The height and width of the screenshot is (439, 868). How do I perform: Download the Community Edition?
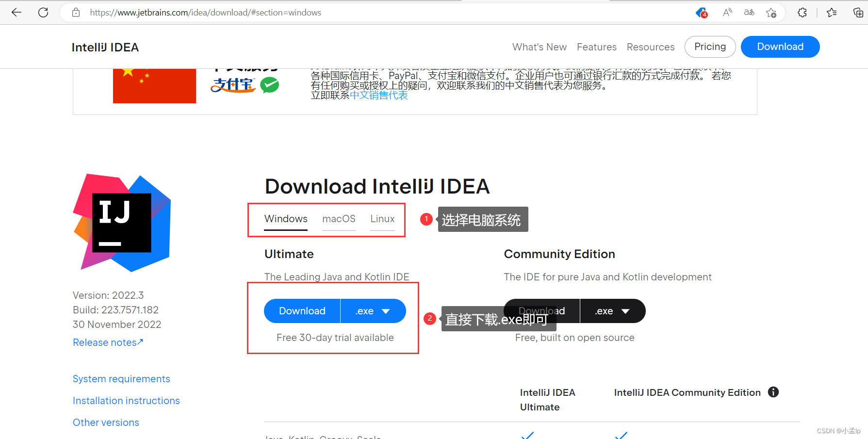tap(541, 311)
